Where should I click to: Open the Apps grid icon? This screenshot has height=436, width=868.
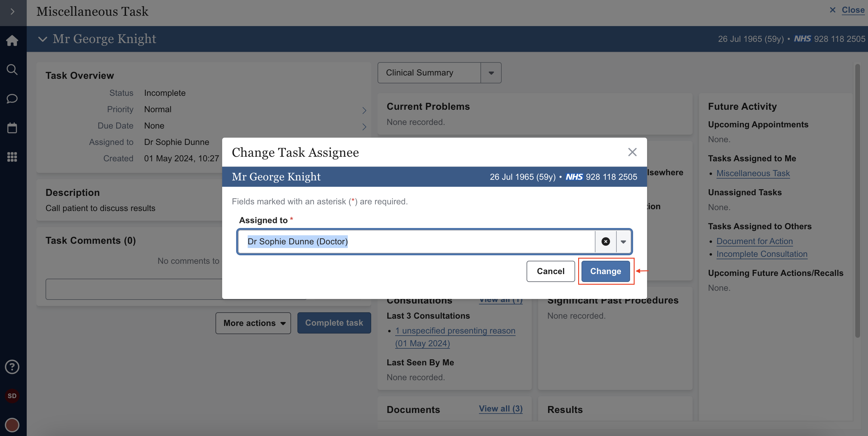coord(12,157)
